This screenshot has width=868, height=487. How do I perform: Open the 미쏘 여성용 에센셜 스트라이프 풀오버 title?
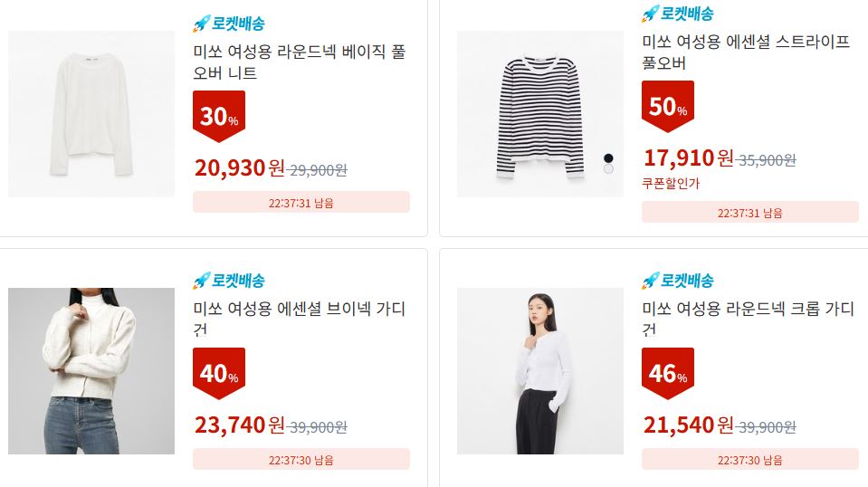(x=746, y=52)
